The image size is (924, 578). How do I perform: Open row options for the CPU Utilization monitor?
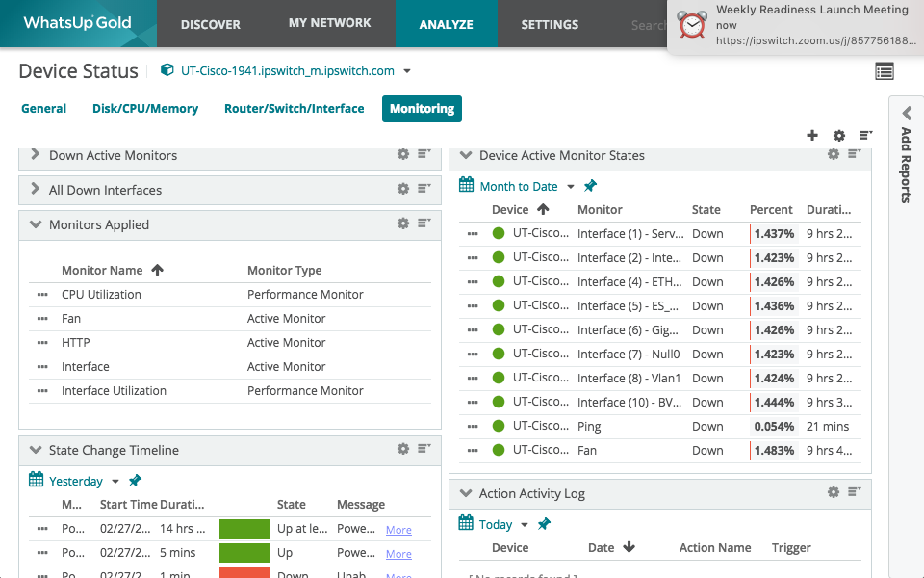coord(42,295)
